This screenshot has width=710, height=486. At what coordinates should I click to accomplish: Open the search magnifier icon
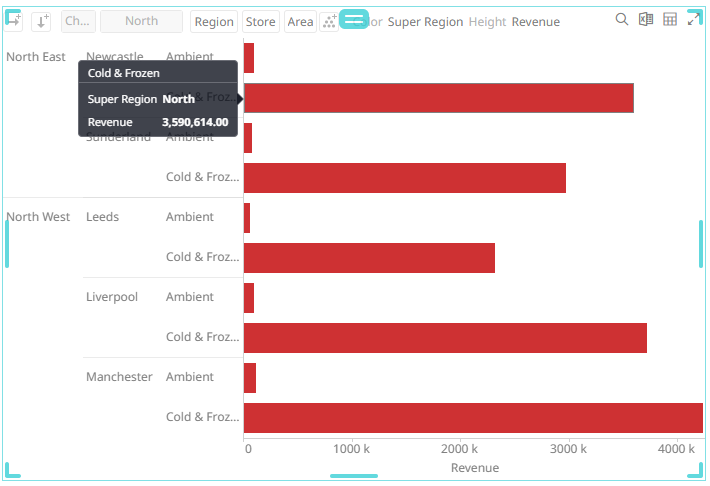(x=622, y=19)
